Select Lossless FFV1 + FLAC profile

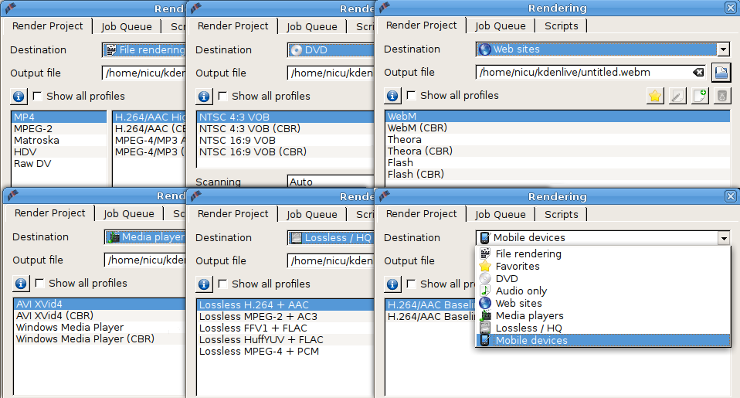(x=286, y=328)
